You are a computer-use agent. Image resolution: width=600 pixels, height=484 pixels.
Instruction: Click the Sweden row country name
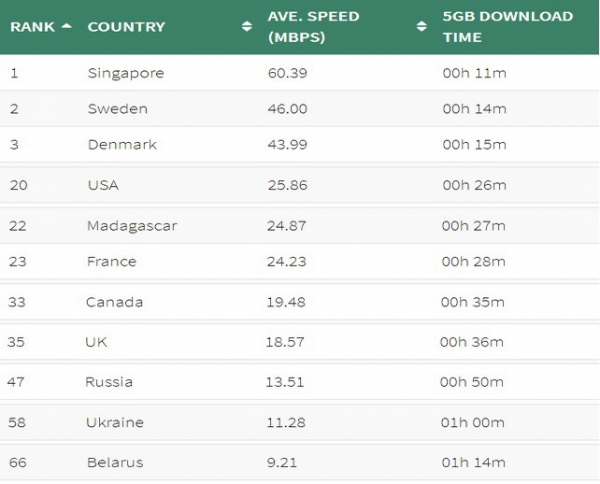tap(117, 109)
